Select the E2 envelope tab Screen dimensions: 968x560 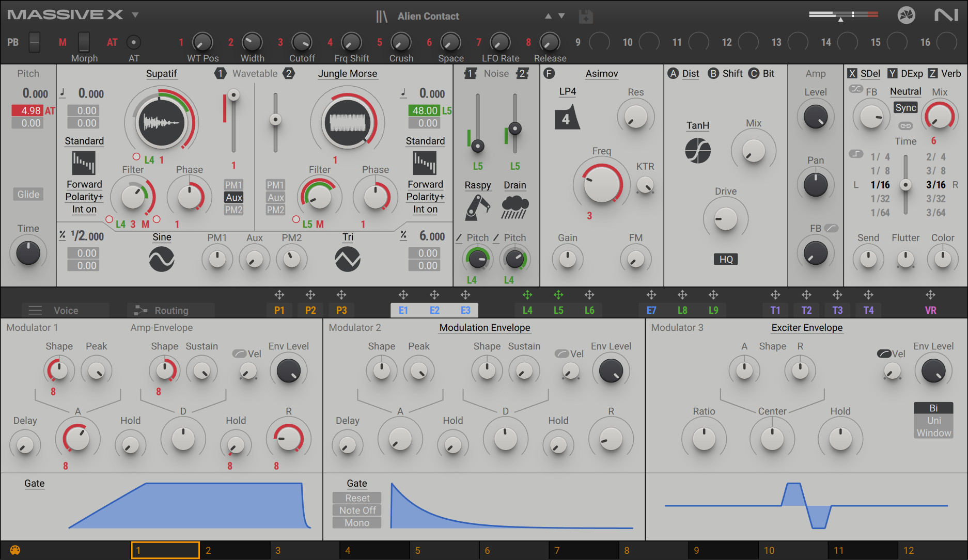tap(434, 310)
